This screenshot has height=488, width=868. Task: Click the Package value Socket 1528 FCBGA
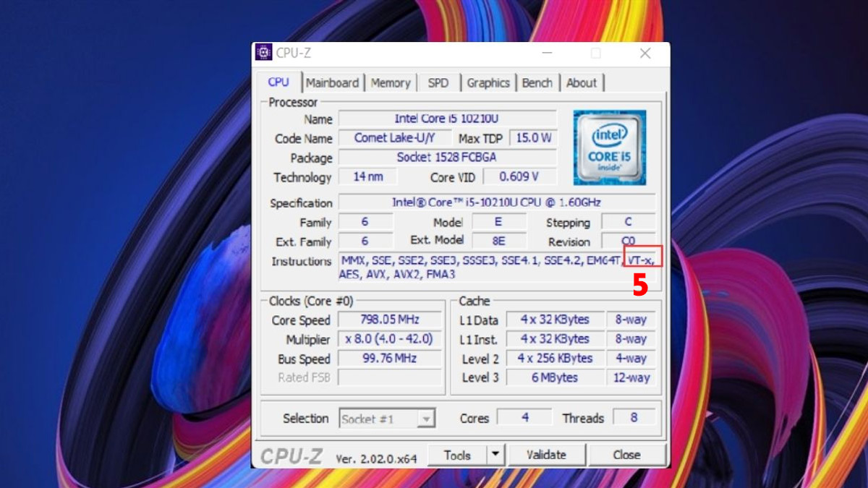[448, 158]
